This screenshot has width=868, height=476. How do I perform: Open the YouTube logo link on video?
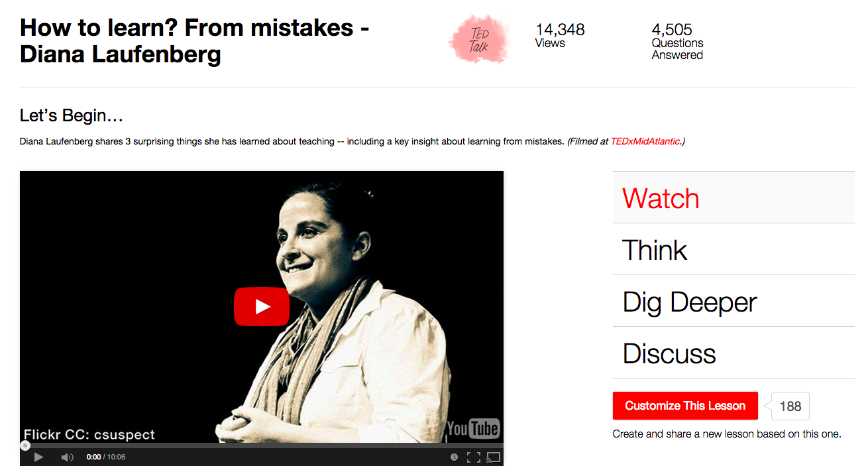pos(473,428)
